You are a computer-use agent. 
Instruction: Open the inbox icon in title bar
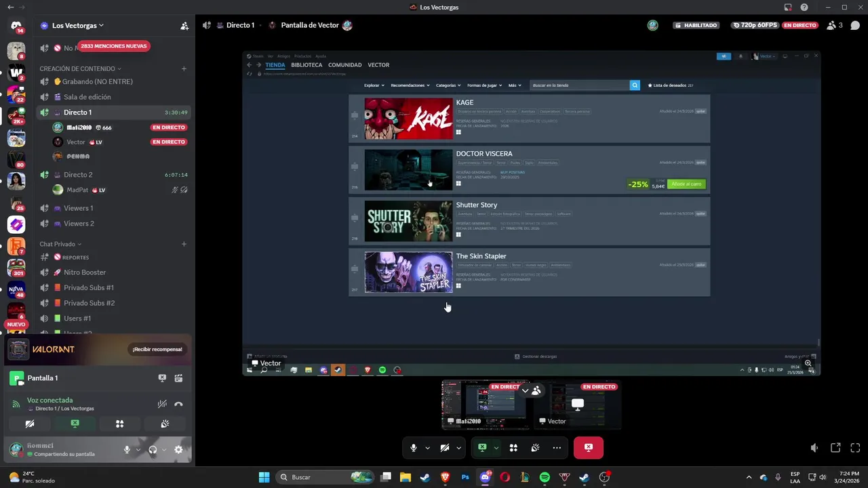(x=788, y=7)
